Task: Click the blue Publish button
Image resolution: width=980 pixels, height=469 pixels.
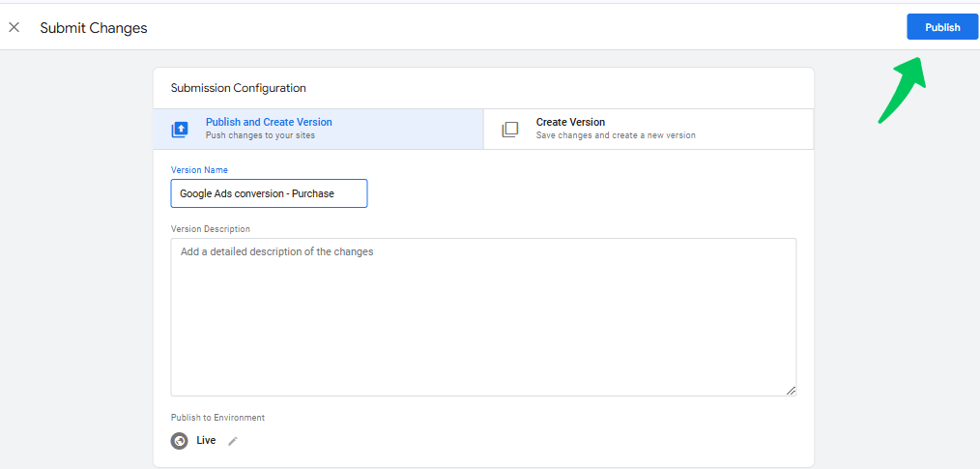Action: 942,27
